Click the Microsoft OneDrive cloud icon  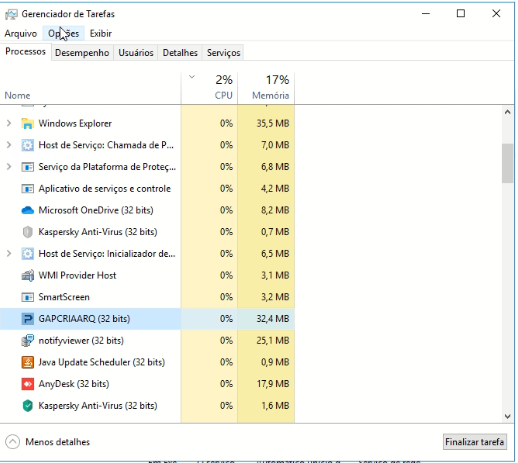27,210
